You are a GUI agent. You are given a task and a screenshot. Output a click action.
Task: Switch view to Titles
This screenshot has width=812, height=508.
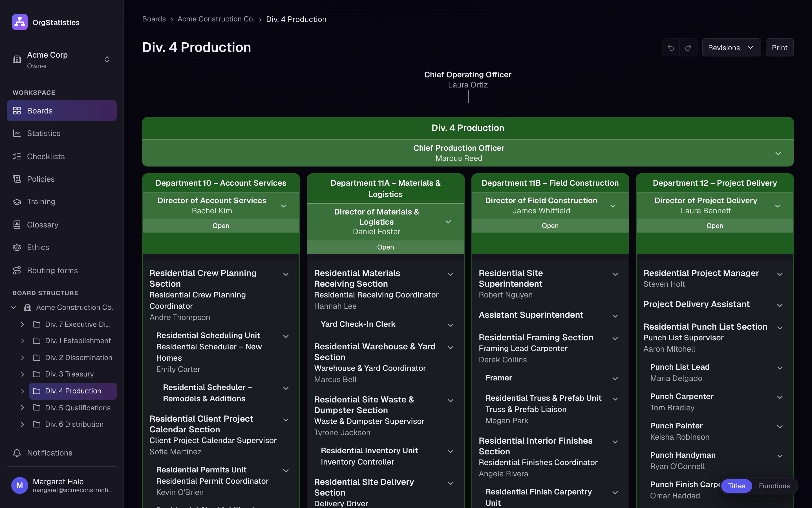(x=736, y=486)
